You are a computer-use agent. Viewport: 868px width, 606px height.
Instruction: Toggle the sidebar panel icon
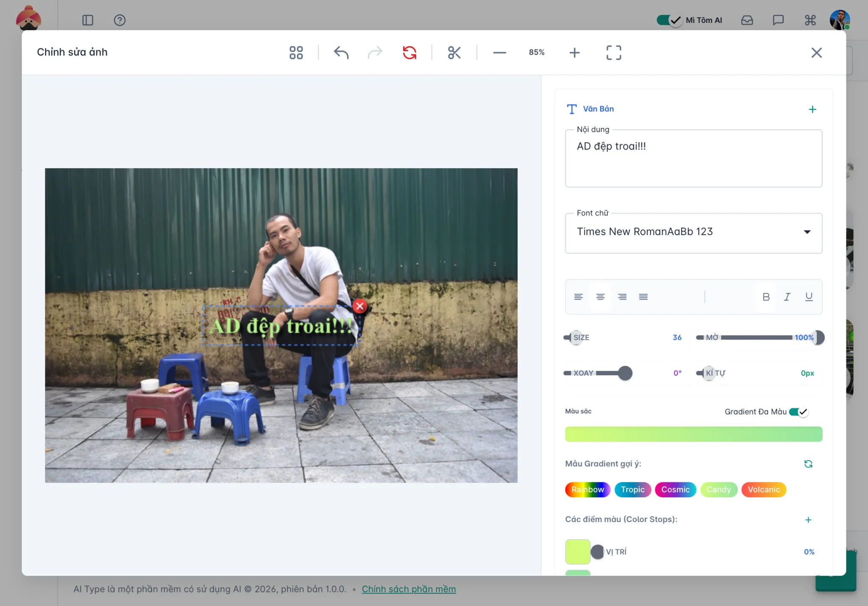tap(88, 20)
